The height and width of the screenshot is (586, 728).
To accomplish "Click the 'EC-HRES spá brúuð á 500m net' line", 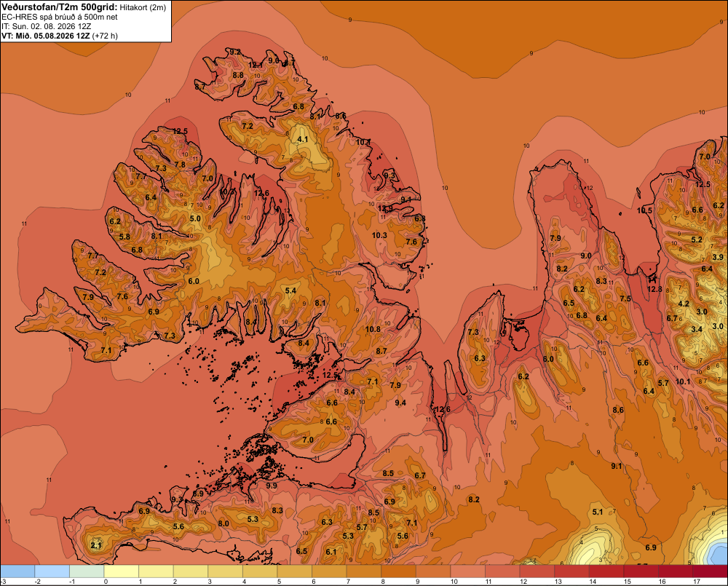I will pos(60,17).
